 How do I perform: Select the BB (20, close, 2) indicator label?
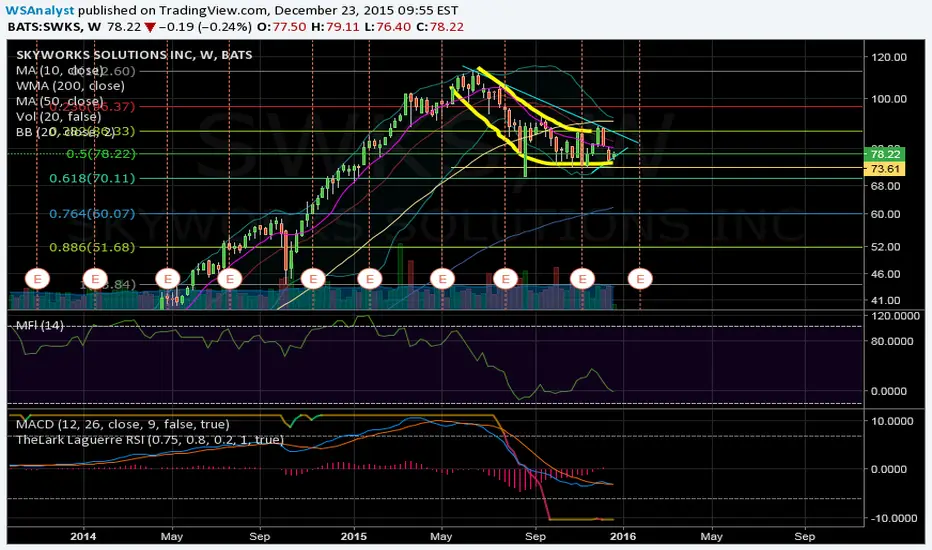click(x=67, y=132)
